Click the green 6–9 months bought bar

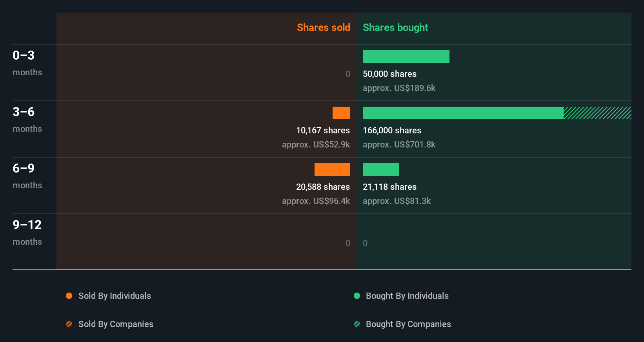point(381,169)
